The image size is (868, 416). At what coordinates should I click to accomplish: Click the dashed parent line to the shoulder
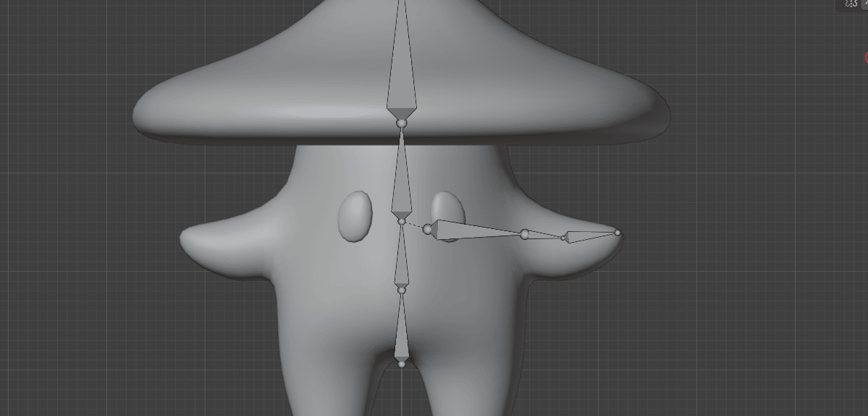point(414,225)
